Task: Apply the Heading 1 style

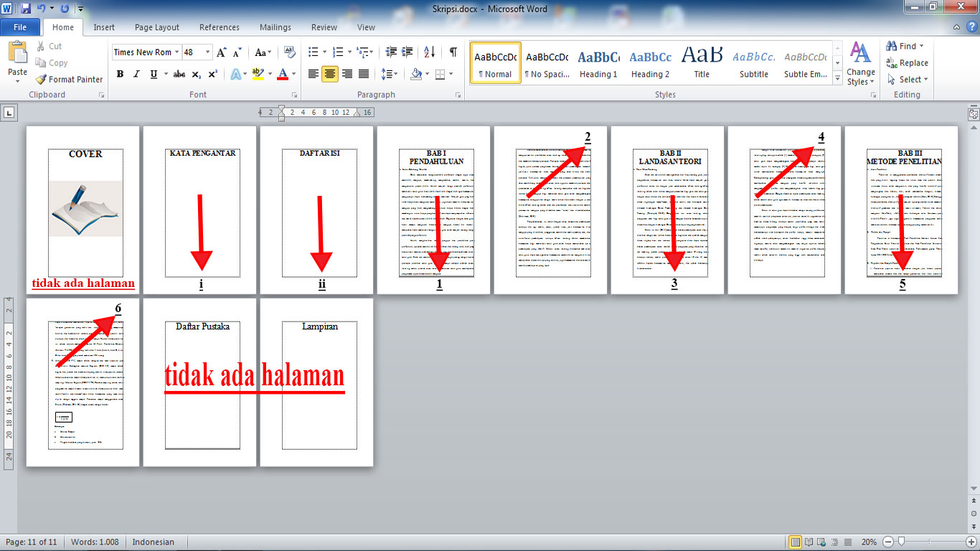Action: tap(598, 63)
